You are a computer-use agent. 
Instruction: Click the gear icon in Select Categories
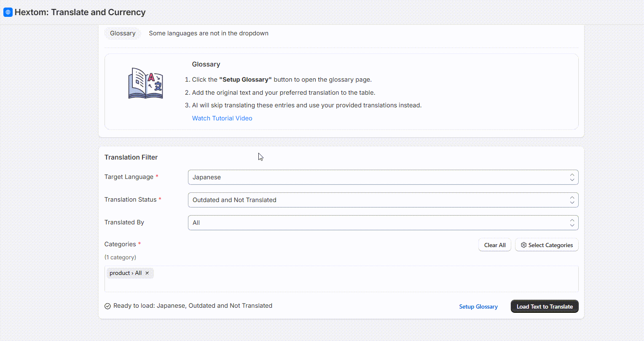coord(523,245)
